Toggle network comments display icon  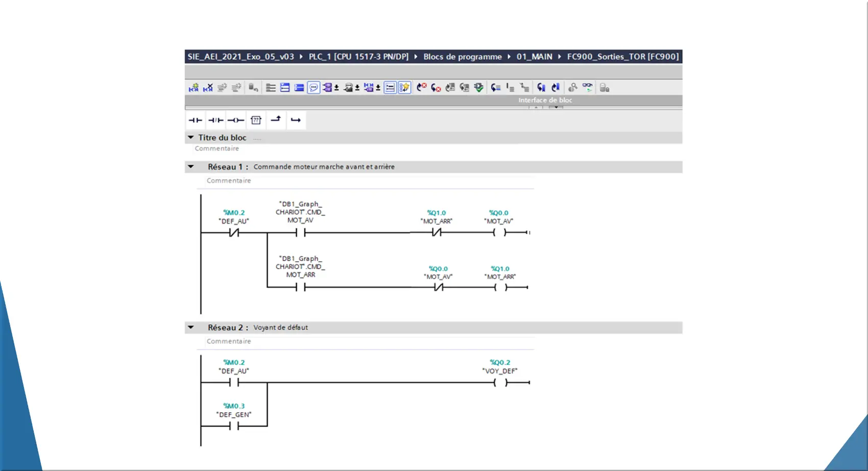(x=390, y=88)
